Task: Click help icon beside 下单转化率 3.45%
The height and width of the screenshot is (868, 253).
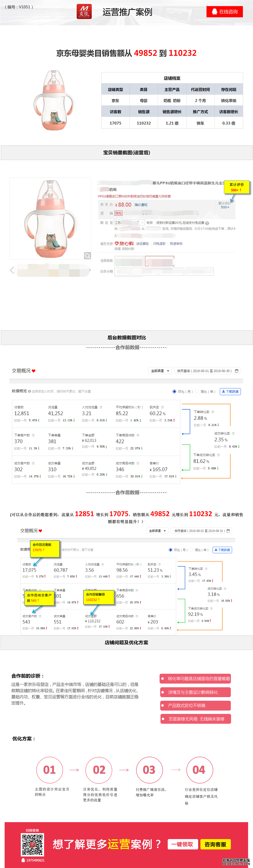Action: tap(206, 569)
